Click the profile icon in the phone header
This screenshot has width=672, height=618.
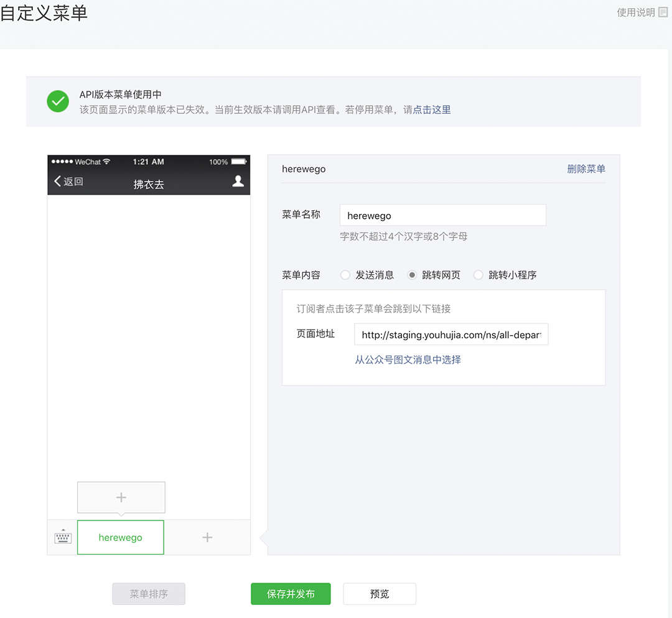[238, 180]
